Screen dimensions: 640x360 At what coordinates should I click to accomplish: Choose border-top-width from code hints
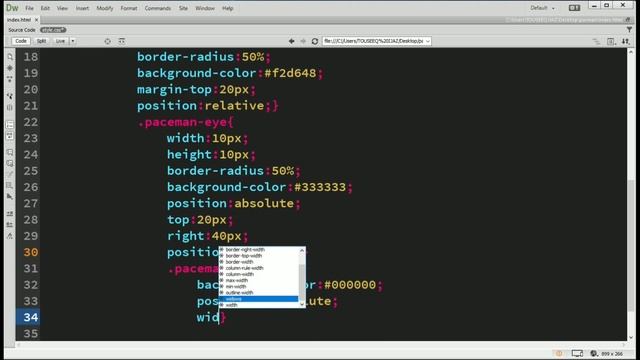tap(259, 256)
